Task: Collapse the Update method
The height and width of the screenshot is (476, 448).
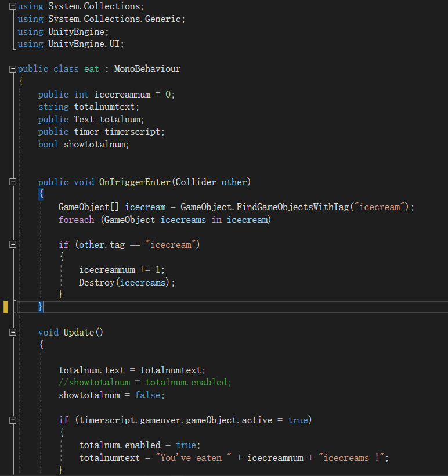Action: (x=13, y=332)
